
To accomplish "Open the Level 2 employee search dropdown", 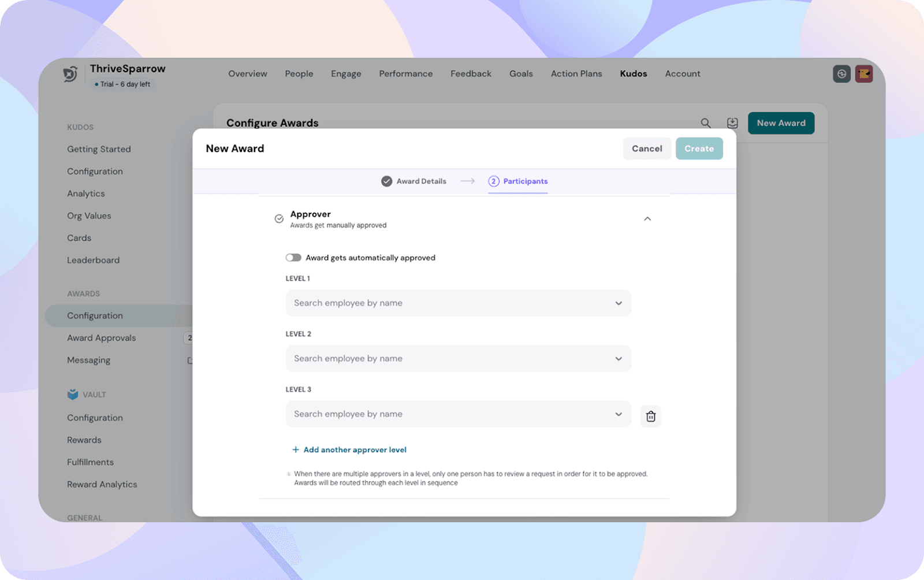I will pyautogui.click(x=459, y=359).
